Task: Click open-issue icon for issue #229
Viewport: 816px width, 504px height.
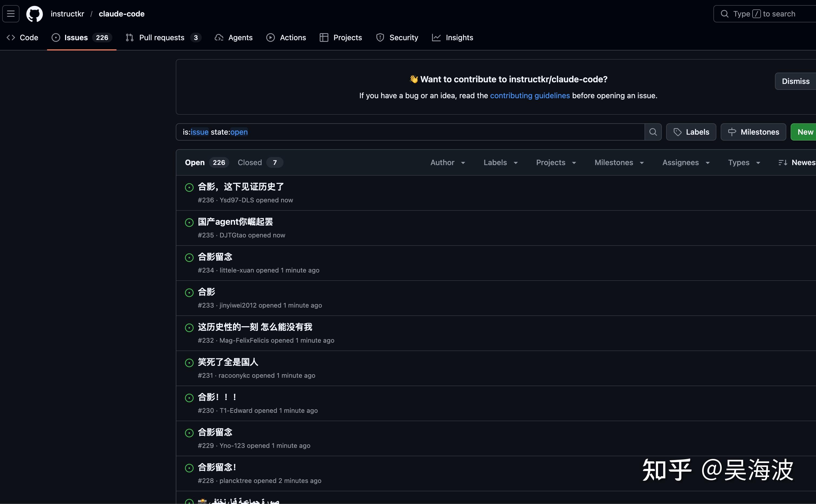Action: (x=189, y=433)
